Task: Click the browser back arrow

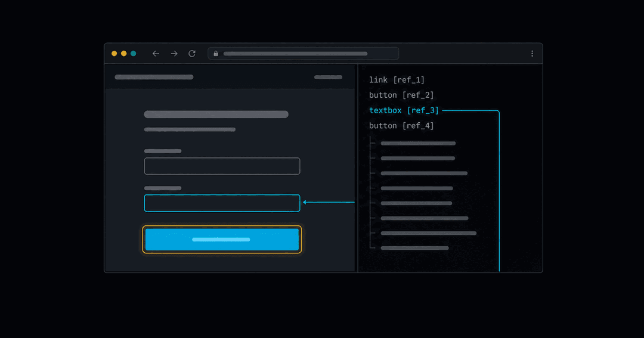Action: coord(156,54)
